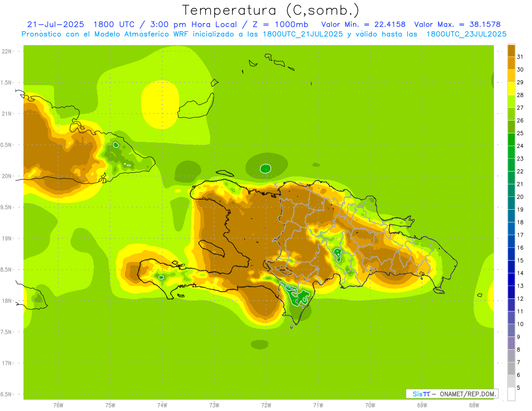Click the "0.5N" latitude label
The width and height of the screenshot is (532, 411).
point(7,145)
